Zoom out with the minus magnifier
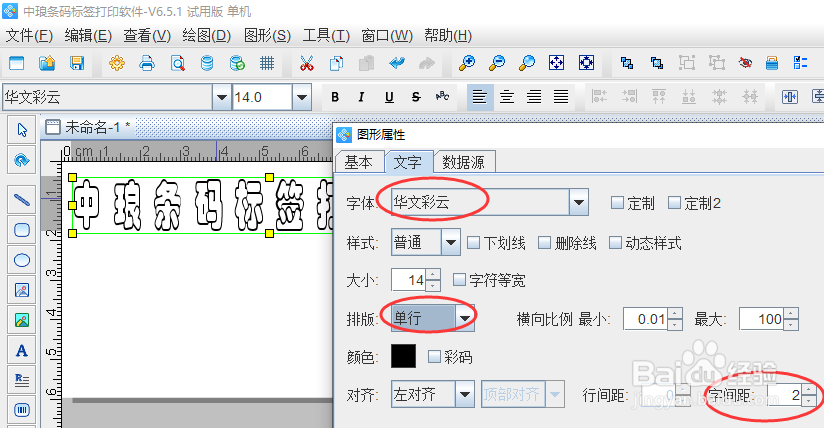The width and height of the screenshot is (824, 428). [497, 64]
